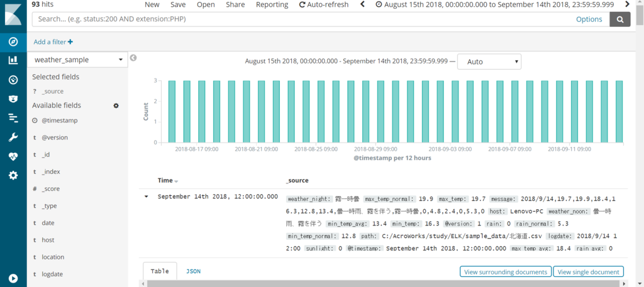Switch to the Table tab
Screen dimensions: 644x287
160,271
